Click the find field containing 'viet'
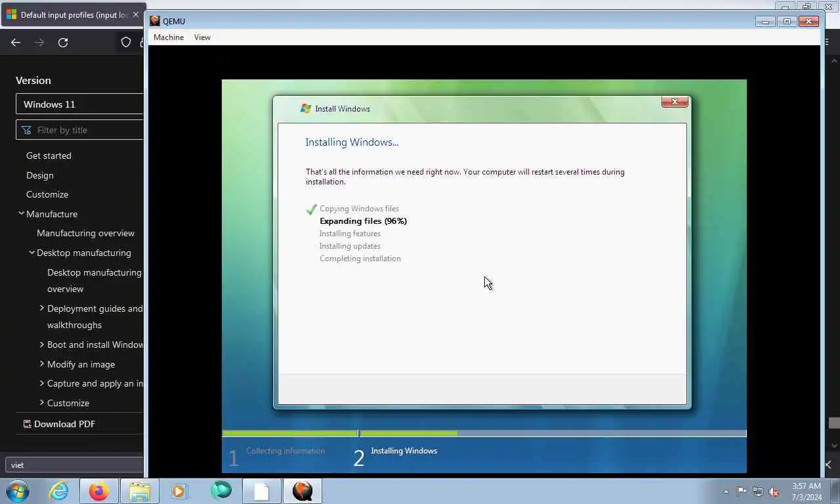The height and width of the screenshot is (504, 840). [74, 465]
